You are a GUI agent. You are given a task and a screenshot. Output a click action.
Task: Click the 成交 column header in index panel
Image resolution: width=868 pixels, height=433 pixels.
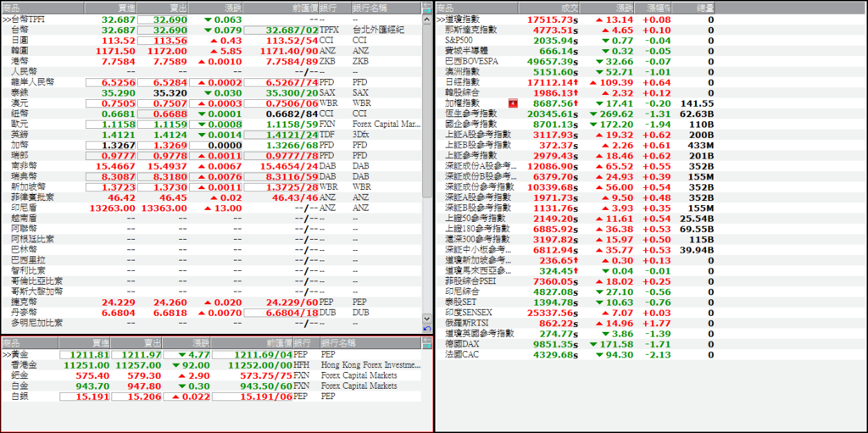tap(548, 8)
